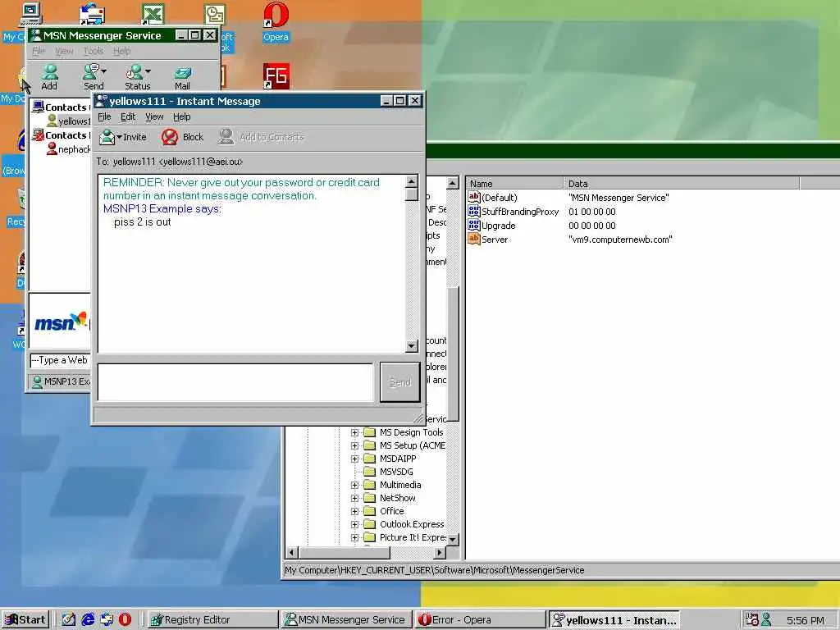The height and width of the screenshot is (630, 840).
Task: Expand the Office registry key
Action: [x=354, y=511]
